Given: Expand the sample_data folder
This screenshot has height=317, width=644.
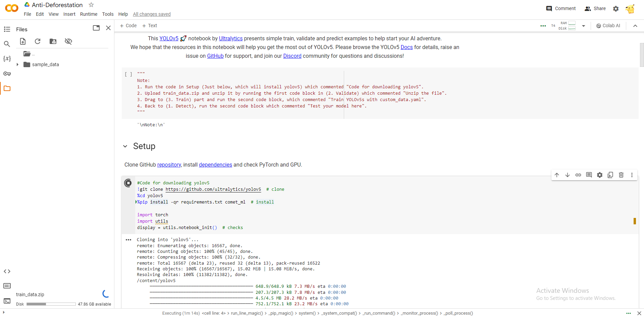Looking at the screenshot, I should 17,64.
